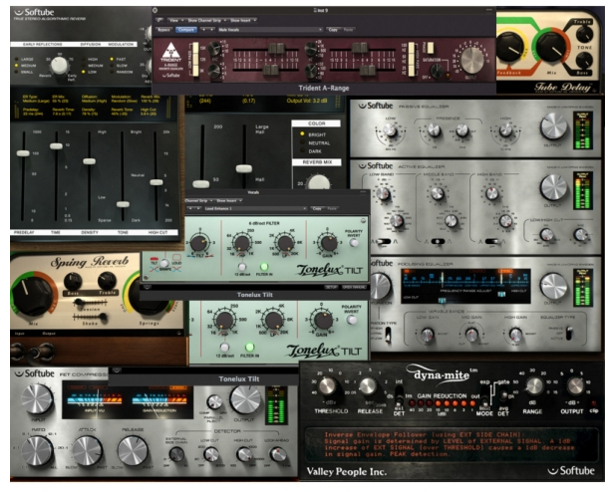Viewport: 613px width, 492px height.
Task: Click the Reverb Mix knob
Action: tap(319, 183)
